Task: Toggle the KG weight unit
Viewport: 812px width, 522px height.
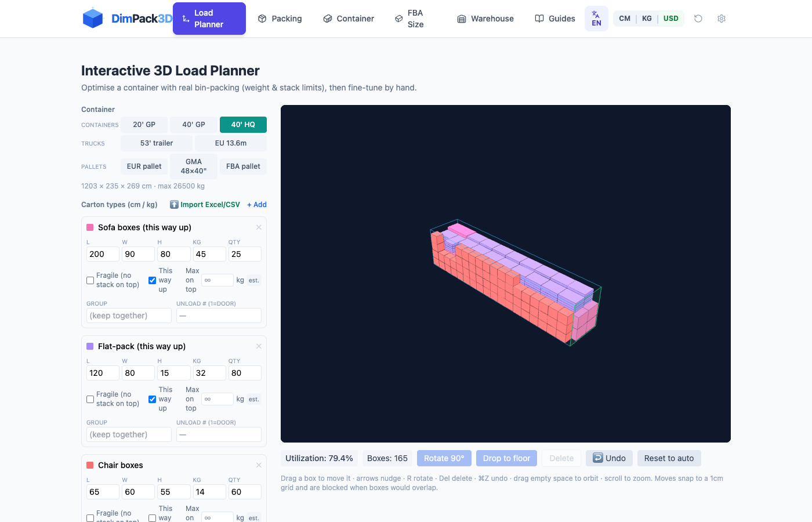Action: (x=647, y=19)
